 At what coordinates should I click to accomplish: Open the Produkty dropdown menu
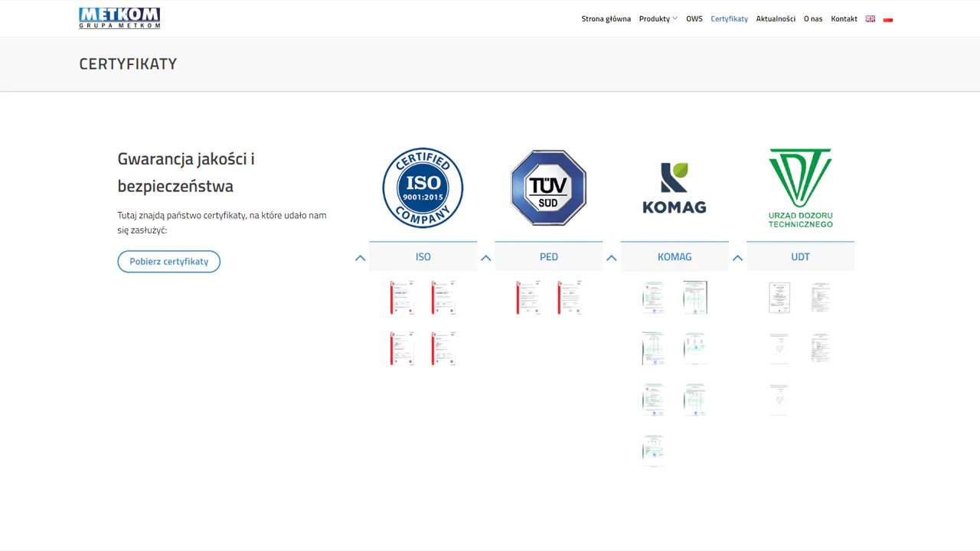point(658,19)
